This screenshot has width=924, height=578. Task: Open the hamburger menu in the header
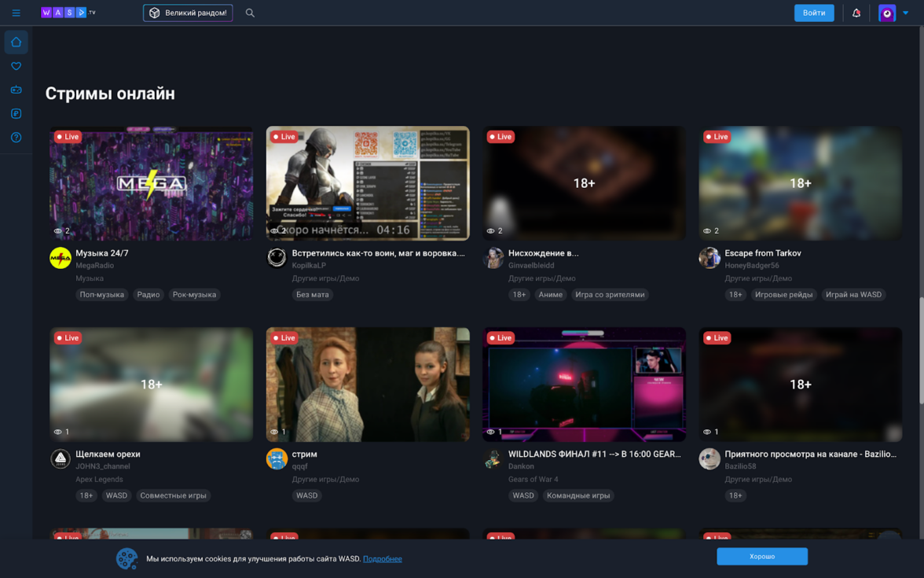(16, 13)
